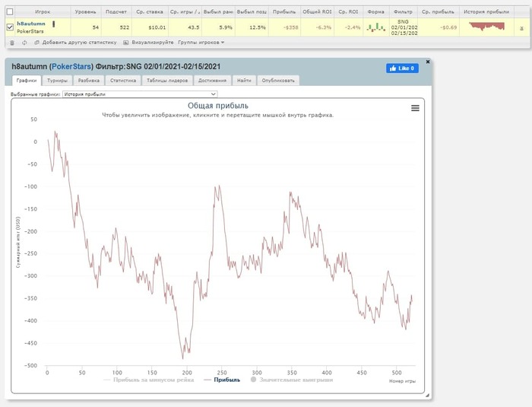This screenshot has height=407, width=532.
Task: Click the chart title Общая прибыль
Action: point(218,106)
